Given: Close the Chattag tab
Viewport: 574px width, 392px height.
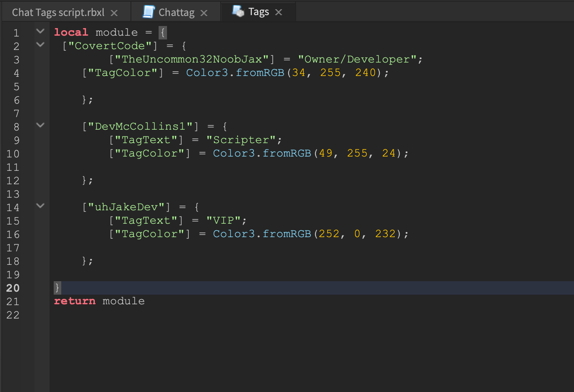Looking at the screenshot, I should tap(204, 12).
